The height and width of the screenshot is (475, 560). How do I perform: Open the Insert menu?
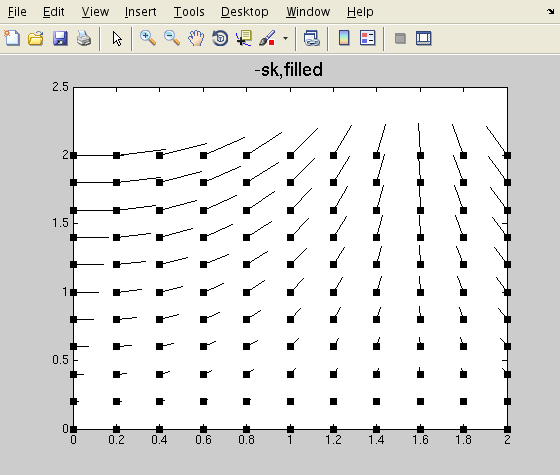pyautogui.click(x=140, y=12)
